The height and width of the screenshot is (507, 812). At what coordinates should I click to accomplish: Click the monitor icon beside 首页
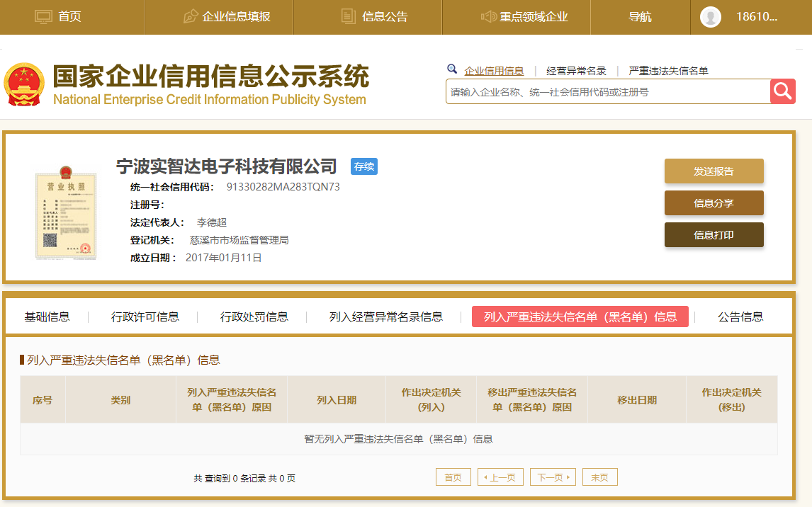pos(43,16)
